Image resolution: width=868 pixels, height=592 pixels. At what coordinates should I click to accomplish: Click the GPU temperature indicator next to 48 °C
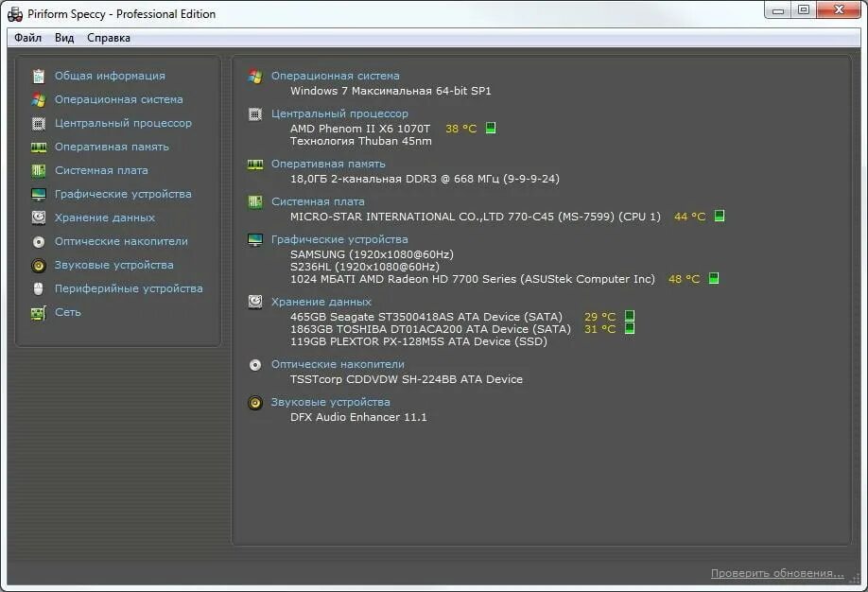coord(714,278)
